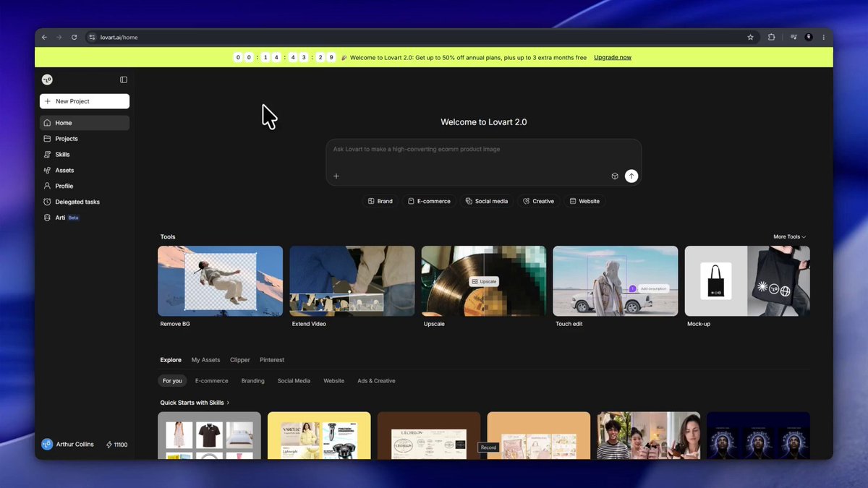The image size is (868, 488).
Task: Select the Branding filter
Action: [253, 381]
